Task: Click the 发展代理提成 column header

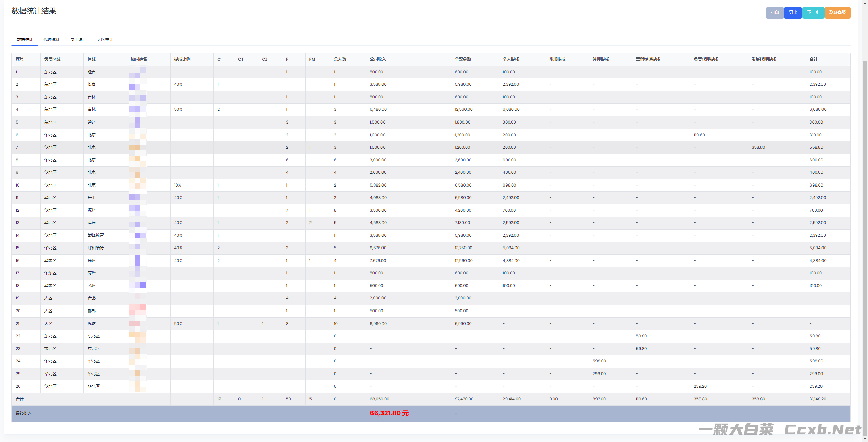Action: click(x=764, y=59)
